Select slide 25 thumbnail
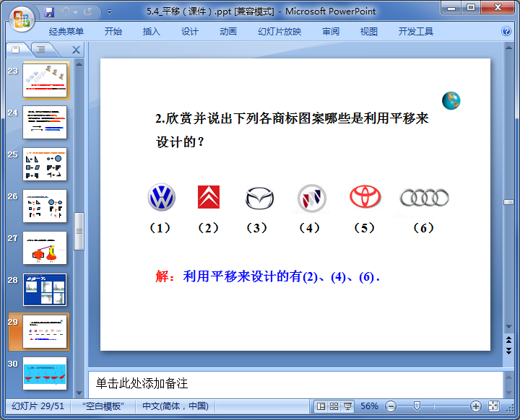Image resolution: width=520 pixels, height=420 pixels. pyautogui.click(x=45, y=164)
